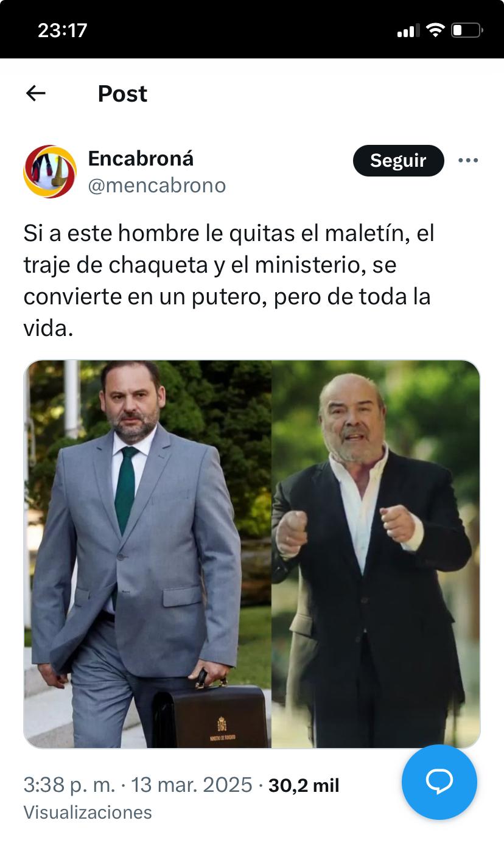Open the @mencabrono handle link
This screenshot has width=504, height=843.
(157, 186)
